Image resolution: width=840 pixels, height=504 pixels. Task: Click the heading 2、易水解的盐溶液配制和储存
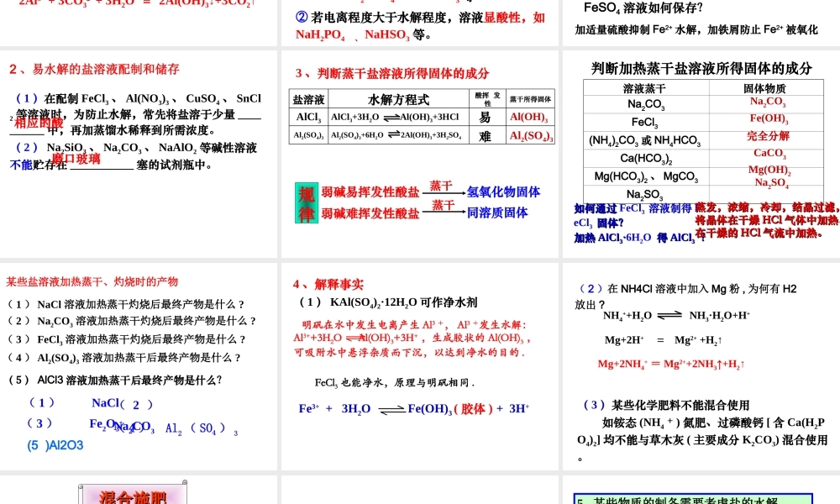pyautogui.click(x=94, y=69)
